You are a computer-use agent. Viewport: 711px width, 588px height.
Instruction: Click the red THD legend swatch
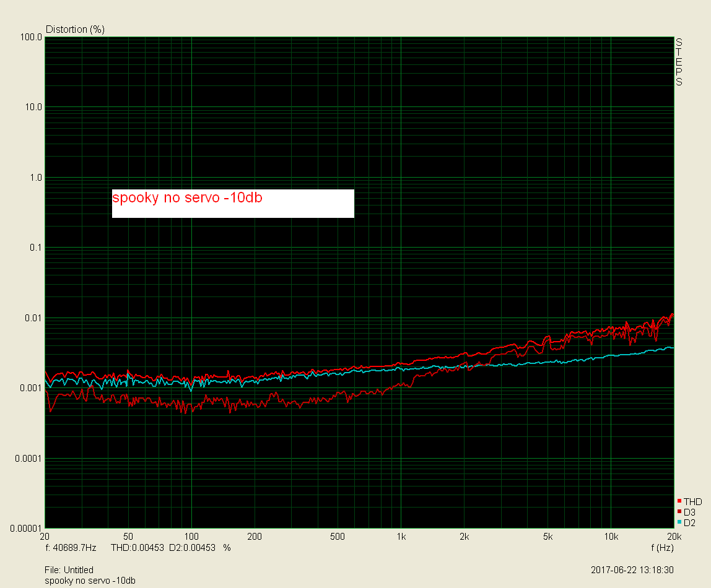point(679,501)
